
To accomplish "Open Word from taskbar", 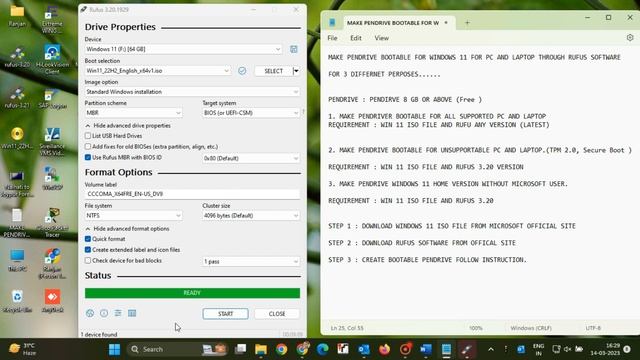I will tap(426, 349).
